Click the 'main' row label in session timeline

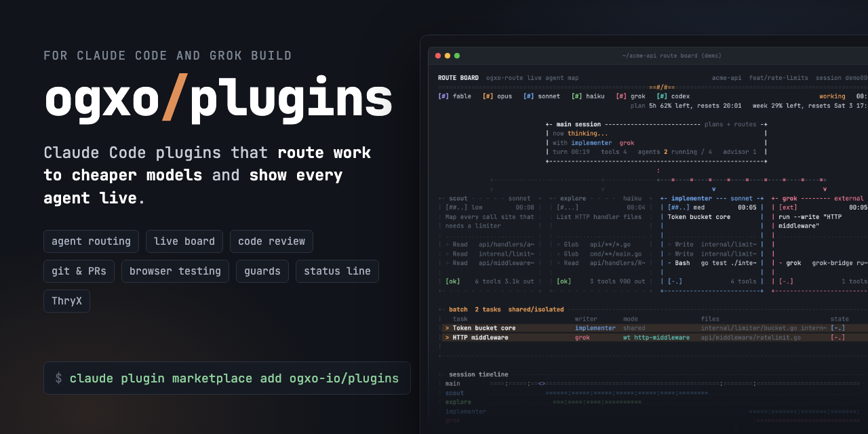452,384
